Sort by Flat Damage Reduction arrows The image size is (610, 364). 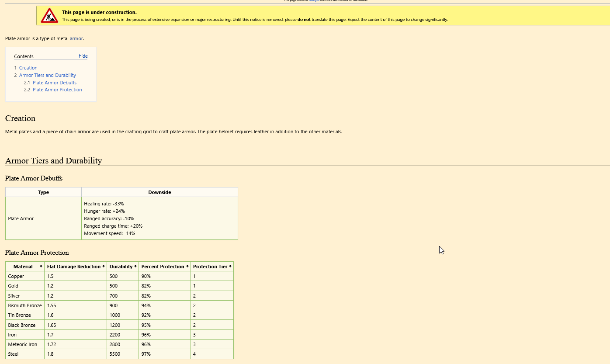[x=104, y=266]
